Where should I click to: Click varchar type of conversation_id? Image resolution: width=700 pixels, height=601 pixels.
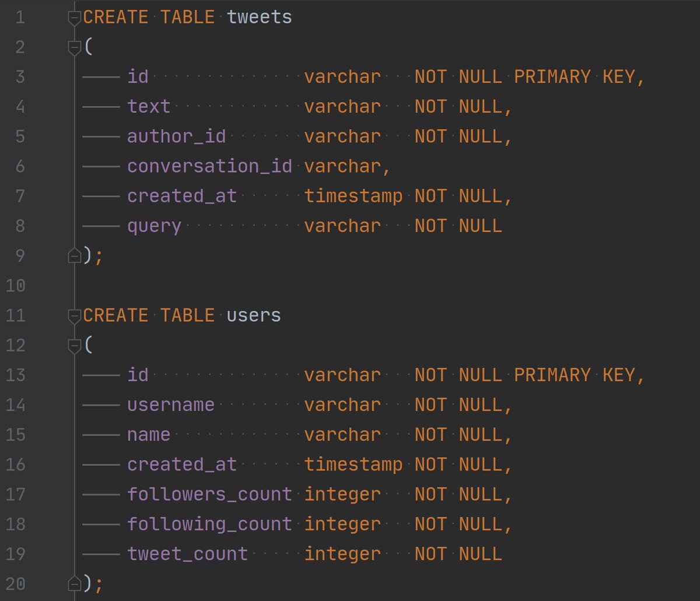pyautogui.click(x=342, y=166)
